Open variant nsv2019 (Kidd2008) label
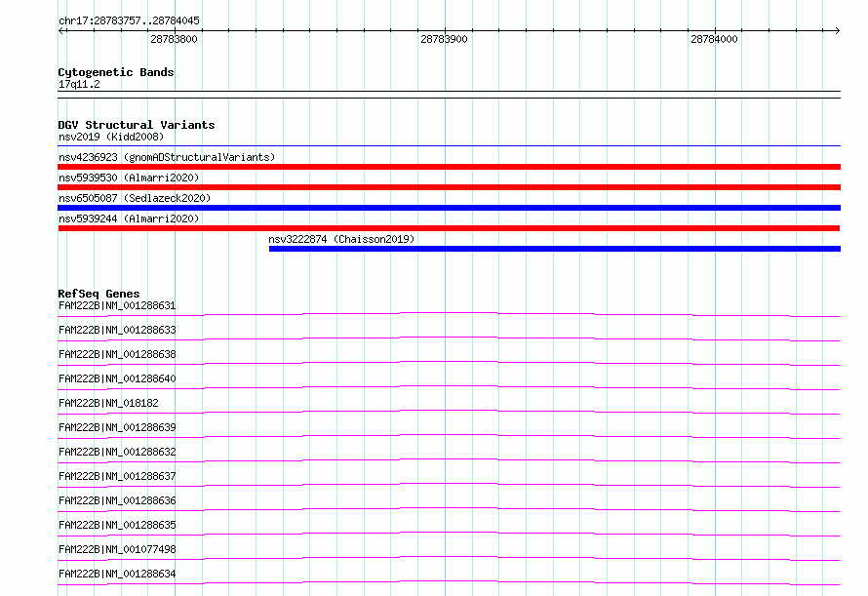 pyautogui.click(x=111, y=137)
